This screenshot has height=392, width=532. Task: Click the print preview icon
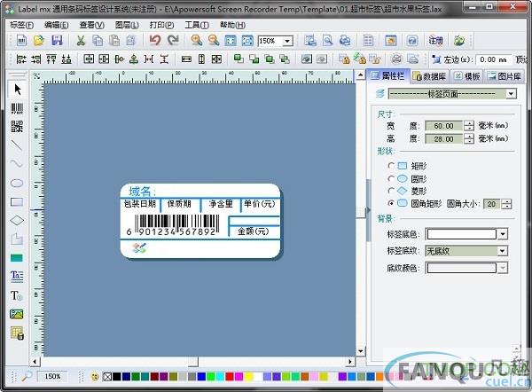[328, 41]
